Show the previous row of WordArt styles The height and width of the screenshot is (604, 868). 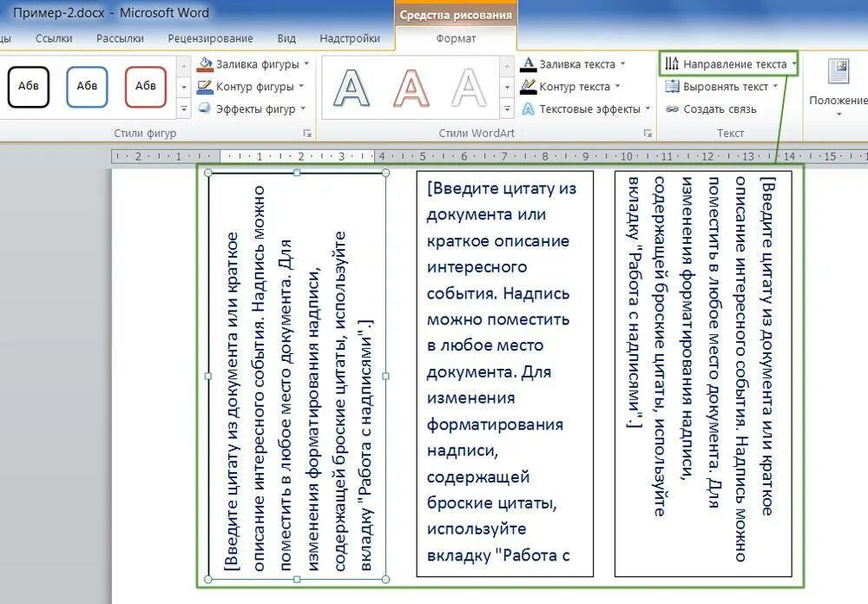pos(507,67)
